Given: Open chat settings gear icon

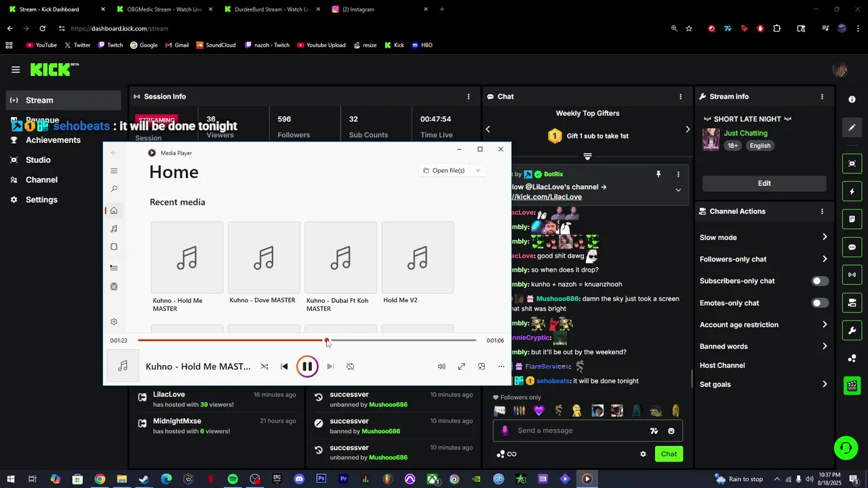Looking at the screenshot, I should (x=643, y=454).
